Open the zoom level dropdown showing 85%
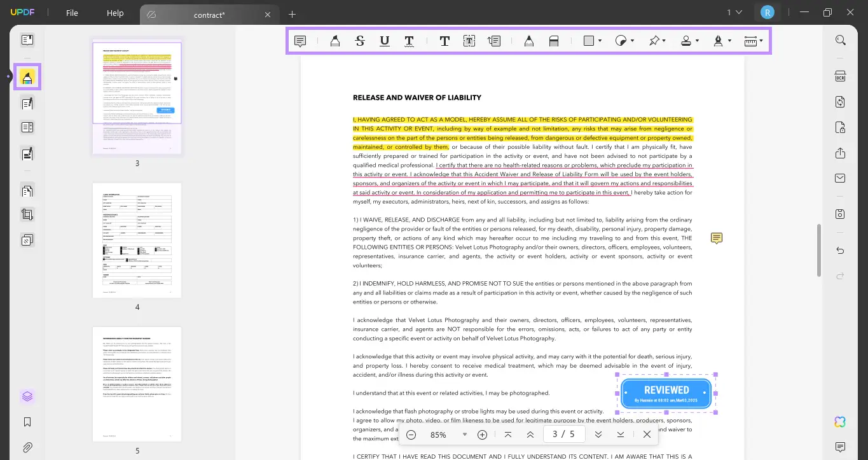 tap(464, 435)
